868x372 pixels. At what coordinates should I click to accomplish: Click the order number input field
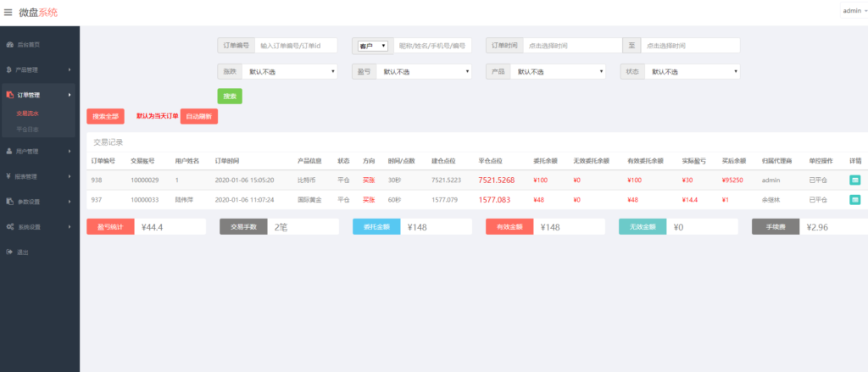click(x=295, y=46)
